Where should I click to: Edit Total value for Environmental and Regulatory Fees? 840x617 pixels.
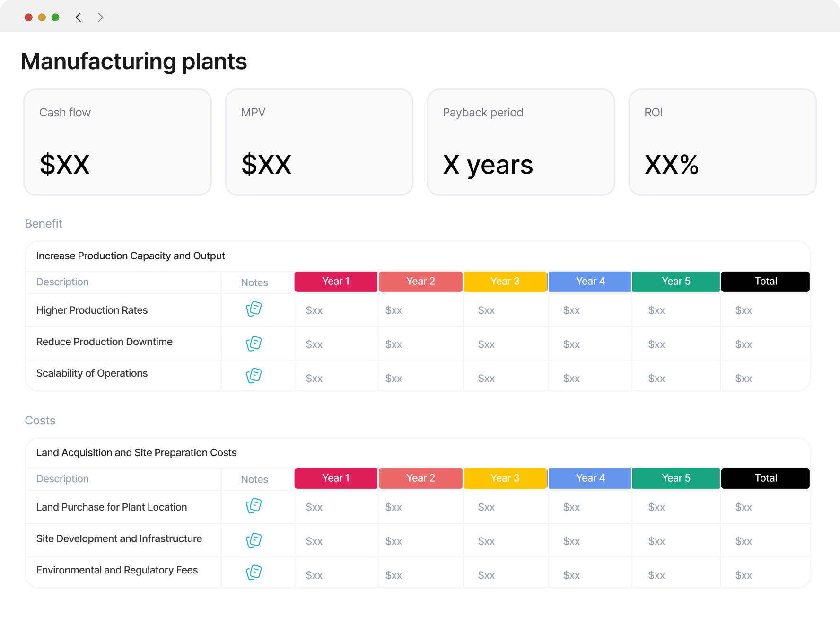coord(744,575)
